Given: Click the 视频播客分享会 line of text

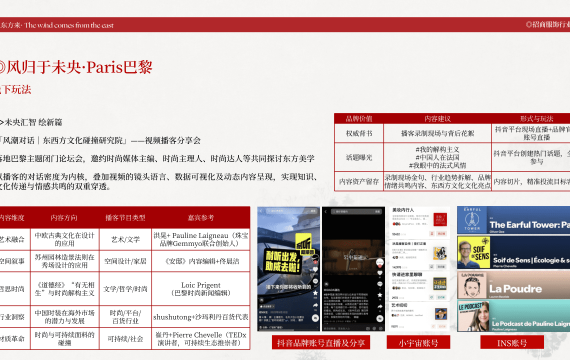Looking at the screenshot, I should point(173,140).
